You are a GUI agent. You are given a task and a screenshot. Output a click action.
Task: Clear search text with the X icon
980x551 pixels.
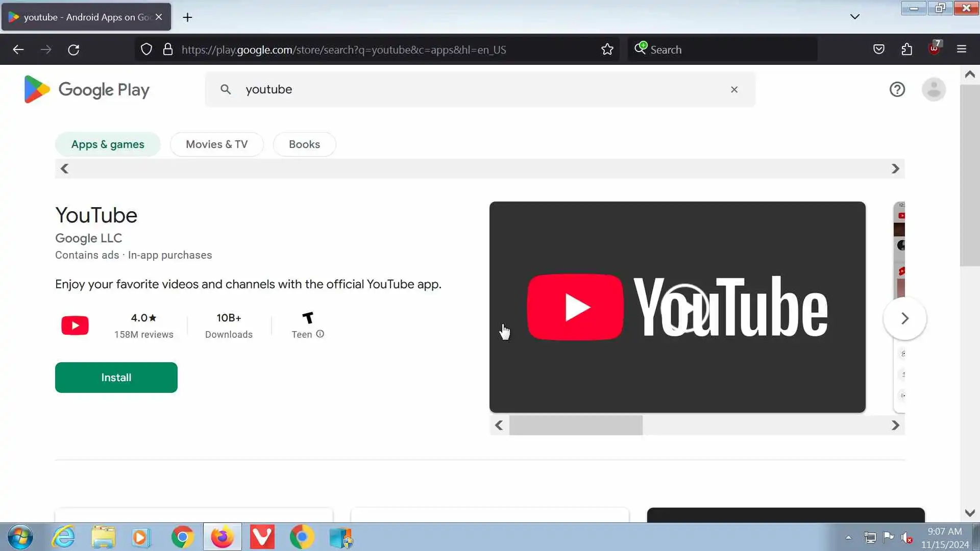(734, 90)
